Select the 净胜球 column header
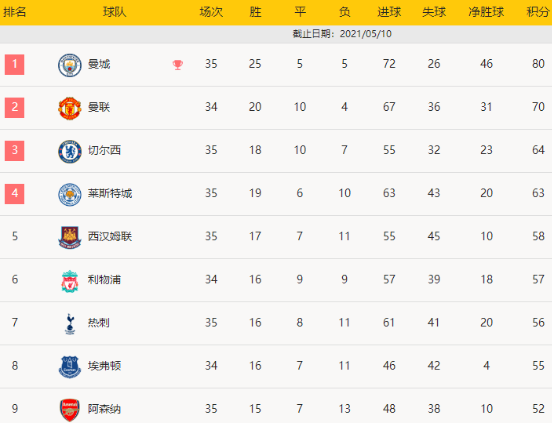 486,12
